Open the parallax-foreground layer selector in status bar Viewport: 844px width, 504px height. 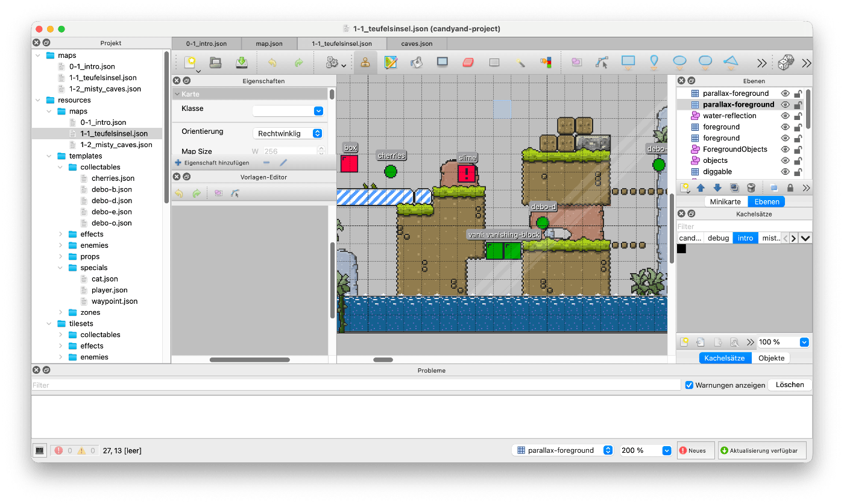[563, 450]
